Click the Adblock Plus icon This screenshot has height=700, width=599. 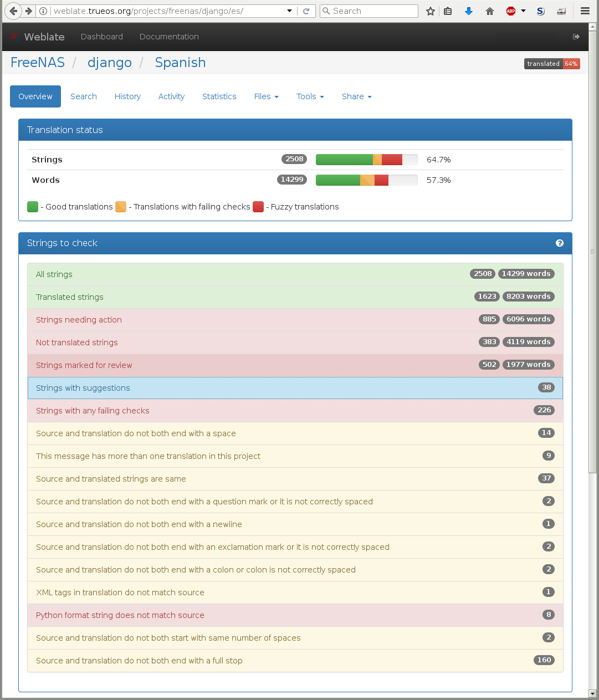pyautogui.click(x=510, y=11)
